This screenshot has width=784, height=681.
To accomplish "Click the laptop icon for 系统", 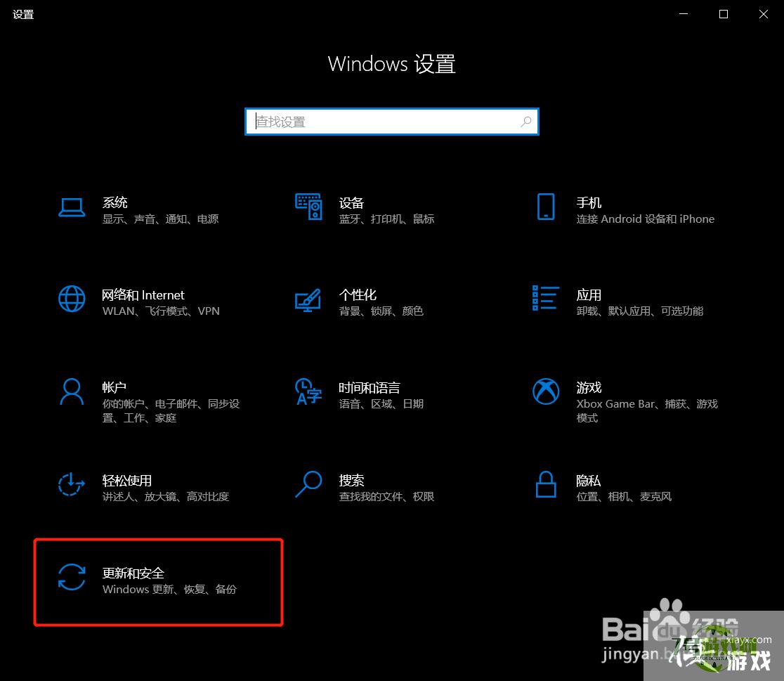I will (x=72, y=207).
